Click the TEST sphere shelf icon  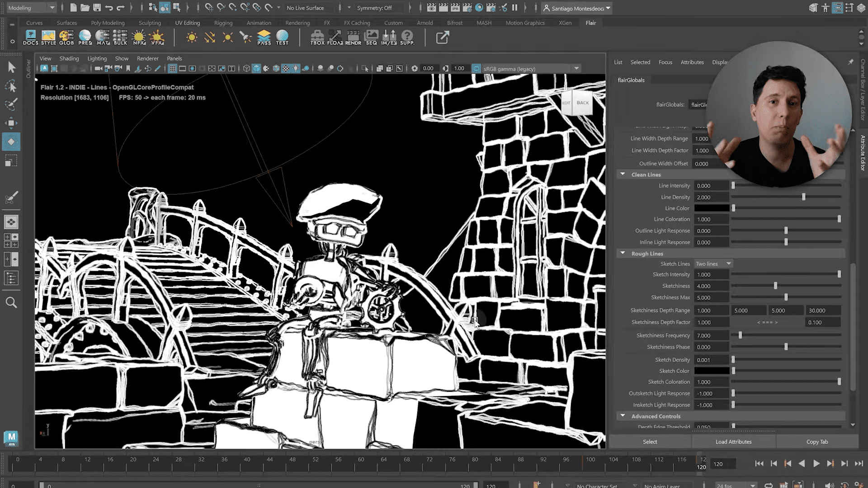[282, 37]
